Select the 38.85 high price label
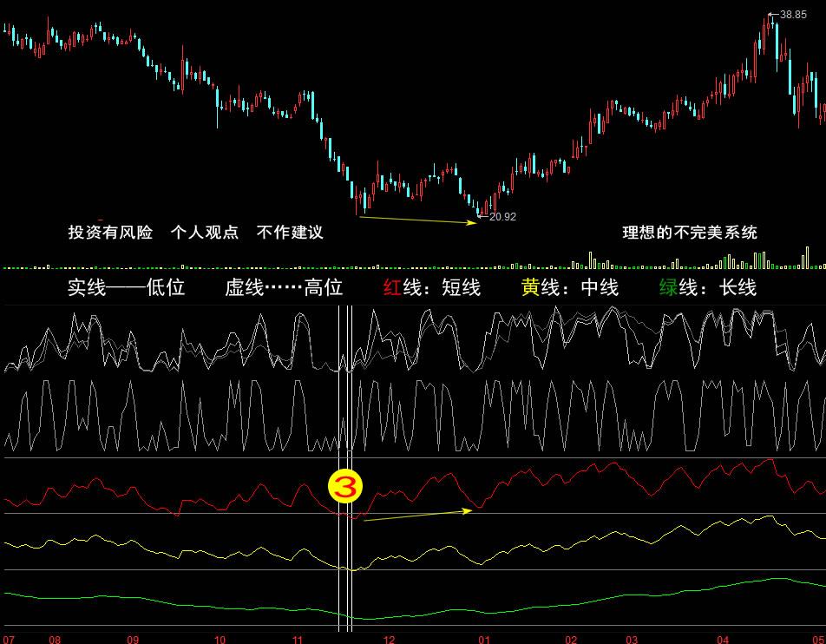Image resolution: width=826 pixels, height=644 pixels. 792,15
